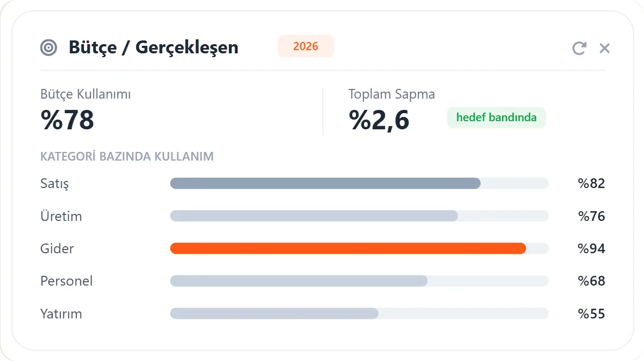The width and height of the screenshot is (644, 361).
Task: Click the KATEGORİ BAZINDA KULLANIM heading
Action: [127, 156]
